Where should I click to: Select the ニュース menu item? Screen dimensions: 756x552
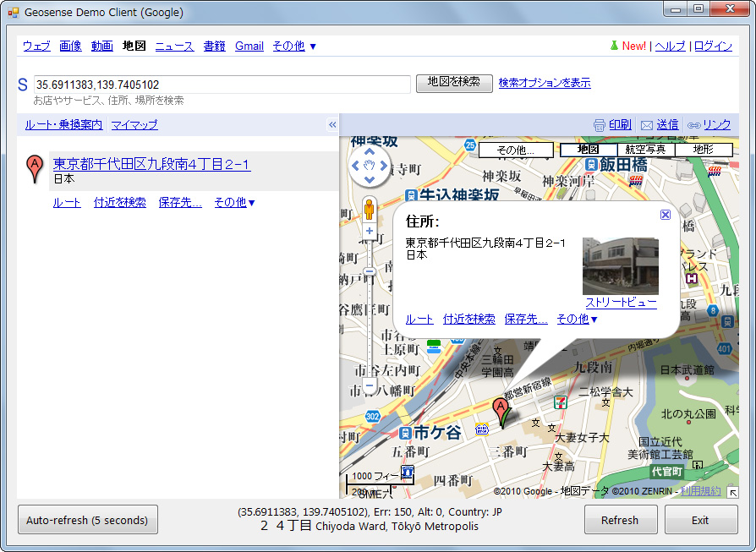pyautogui.click(x=173, y=46)
